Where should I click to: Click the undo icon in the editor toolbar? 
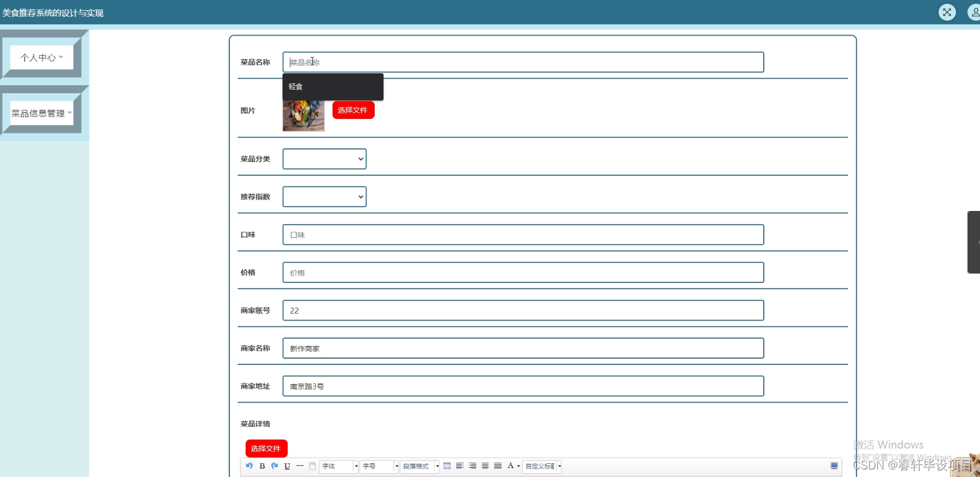pos(249,466)
